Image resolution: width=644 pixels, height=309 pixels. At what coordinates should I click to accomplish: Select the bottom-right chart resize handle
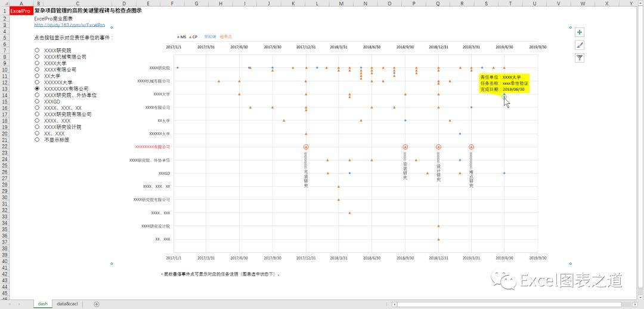click(571, 264)
